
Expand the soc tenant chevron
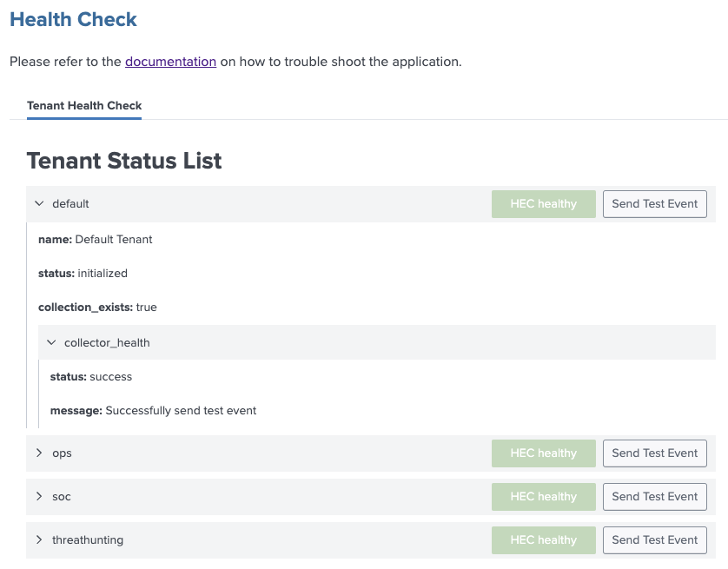pos(38,497)
